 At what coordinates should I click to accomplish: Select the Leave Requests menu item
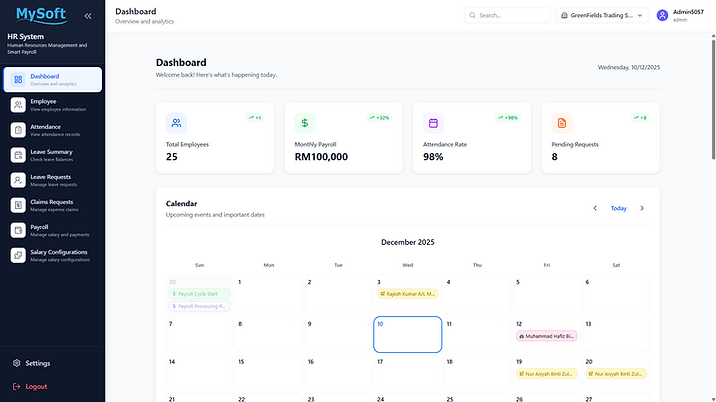(53, 180)
